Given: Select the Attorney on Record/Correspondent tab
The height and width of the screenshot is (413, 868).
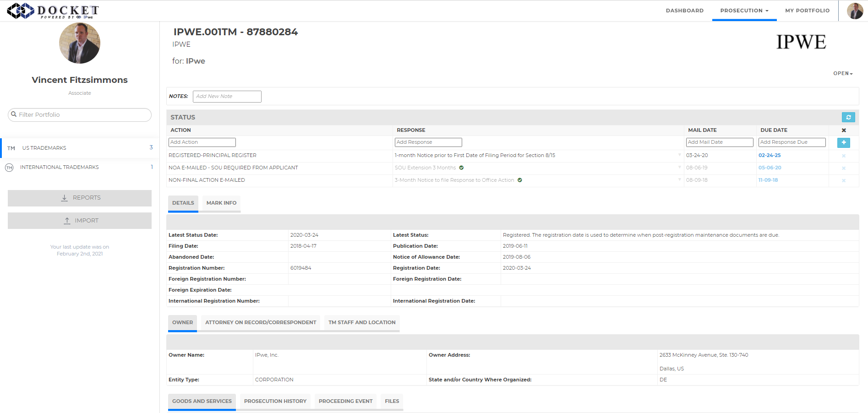Looking at the screenshot, I should (261, 323).
